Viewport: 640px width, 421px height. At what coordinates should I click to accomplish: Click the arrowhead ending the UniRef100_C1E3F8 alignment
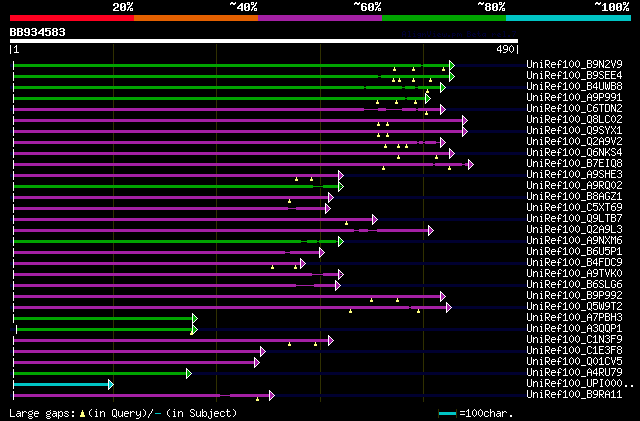tap(263, 352)
